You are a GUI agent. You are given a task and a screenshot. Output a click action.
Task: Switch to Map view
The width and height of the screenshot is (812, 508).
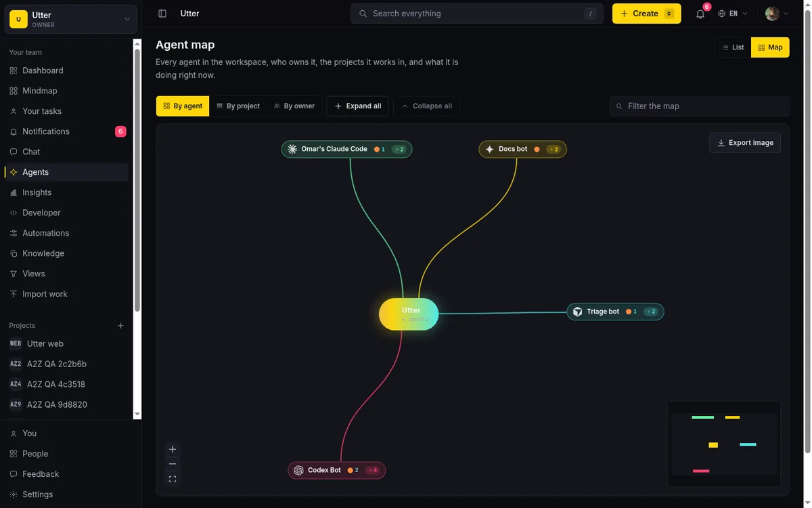(x=770, y=47)
